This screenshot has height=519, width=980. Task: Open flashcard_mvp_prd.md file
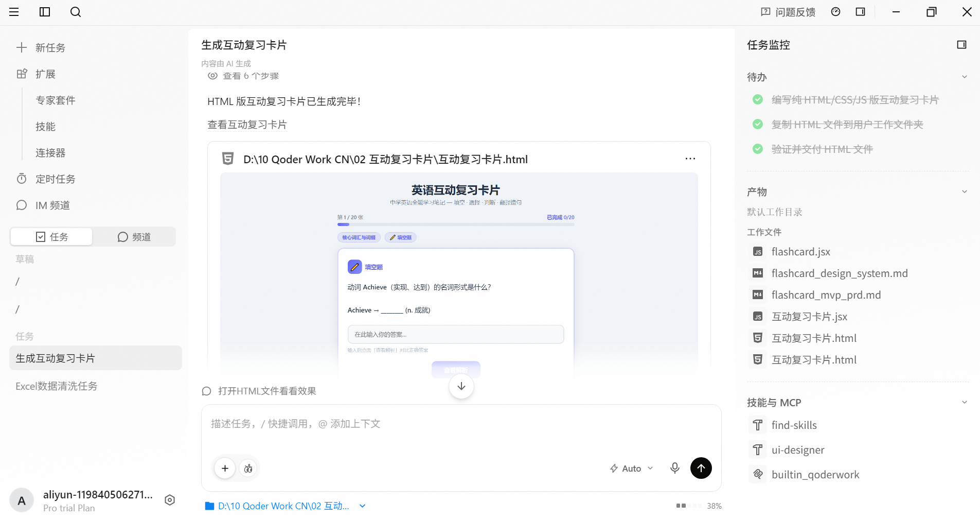826,295
